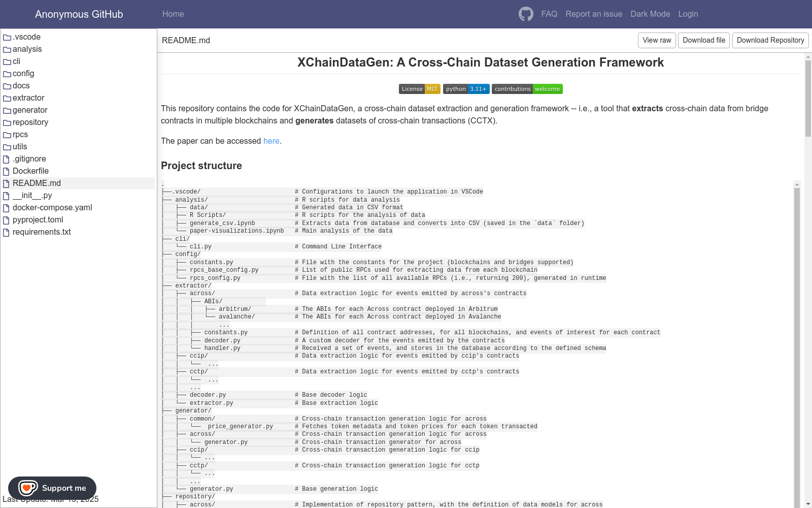Screen dimensions: 812x508
Task: Expand the cli folder
Action: point(16,61)
